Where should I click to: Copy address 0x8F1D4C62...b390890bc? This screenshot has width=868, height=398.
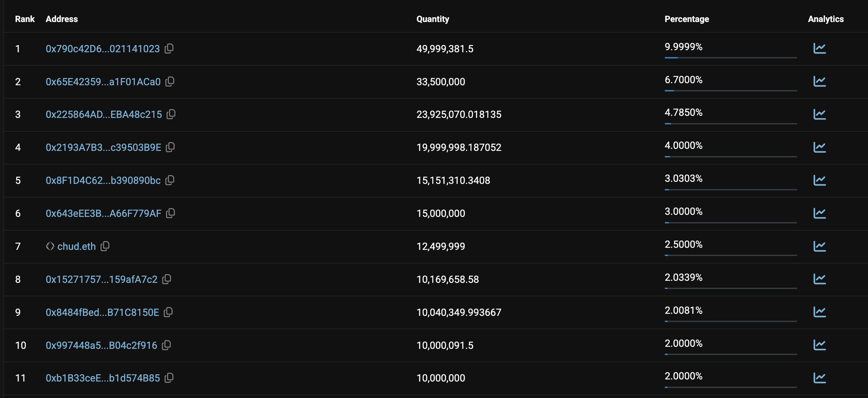[x=170, y=180]
